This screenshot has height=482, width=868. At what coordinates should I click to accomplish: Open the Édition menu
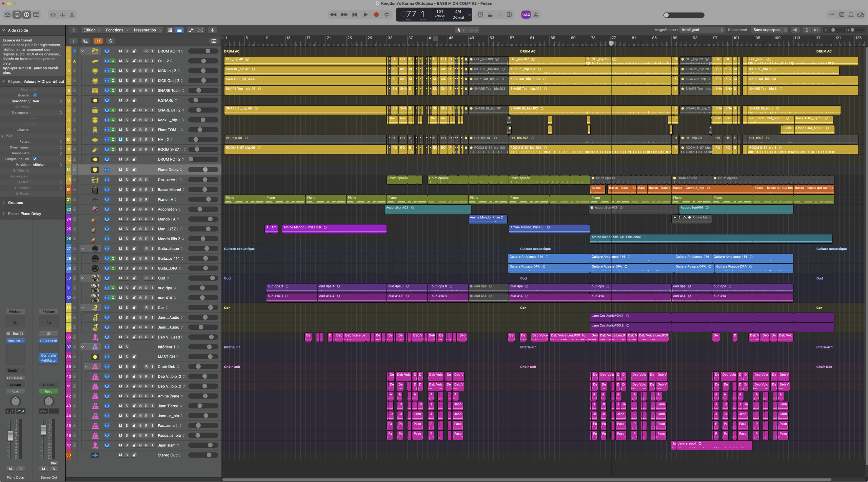pyautogui.click(x=92, y=30)
